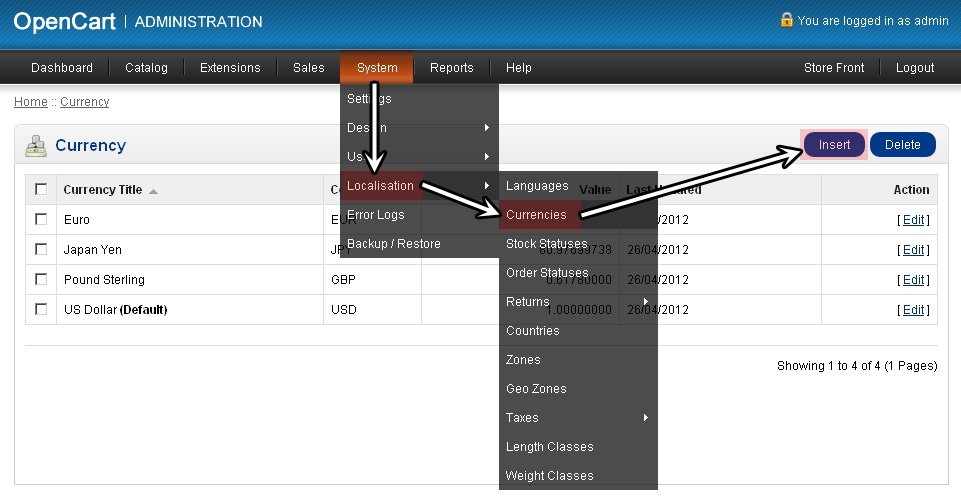Click the Currency money icon beside heading
Viewport: 961px width, 496px height.
click(x=36, y=146)
